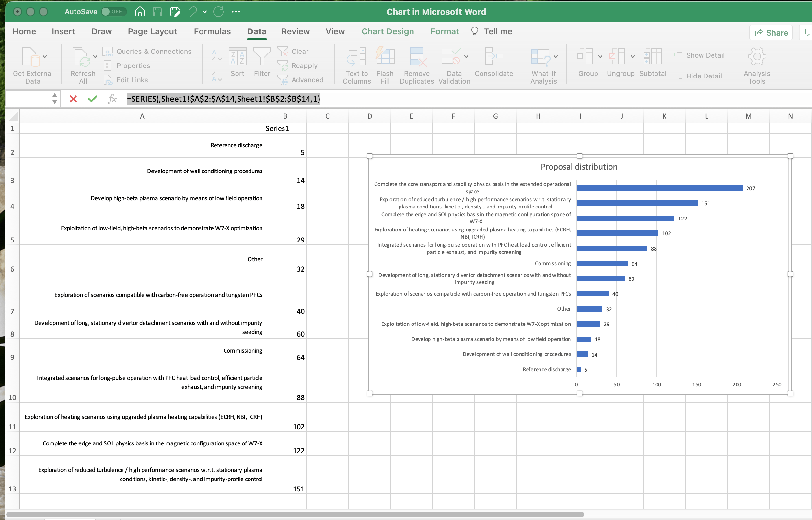Click the Sort A to Z ascending icon

pos(217,55)
